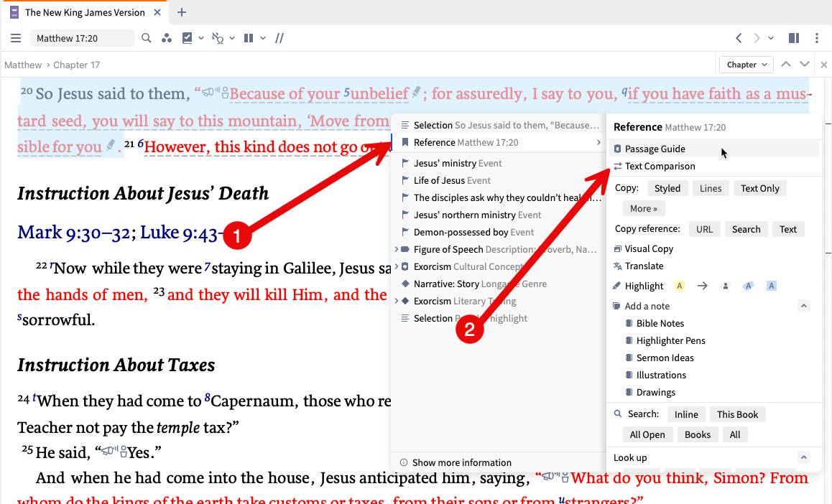Go back with the left navigation arrow
This screenshot has width=832, height=504.
click(739, 38)
